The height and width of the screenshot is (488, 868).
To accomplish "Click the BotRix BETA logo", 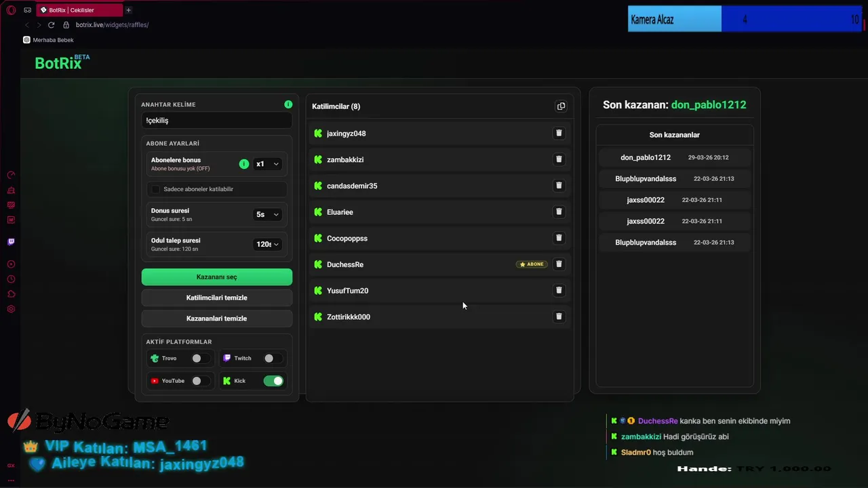I will coord(62,63).
